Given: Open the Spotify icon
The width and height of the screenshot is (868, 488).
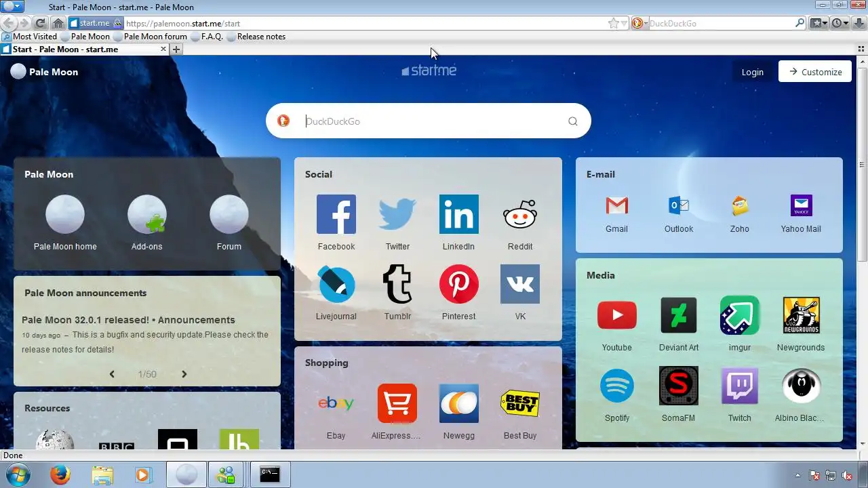Looking at the screenshot, I should (x=617, y=386).
